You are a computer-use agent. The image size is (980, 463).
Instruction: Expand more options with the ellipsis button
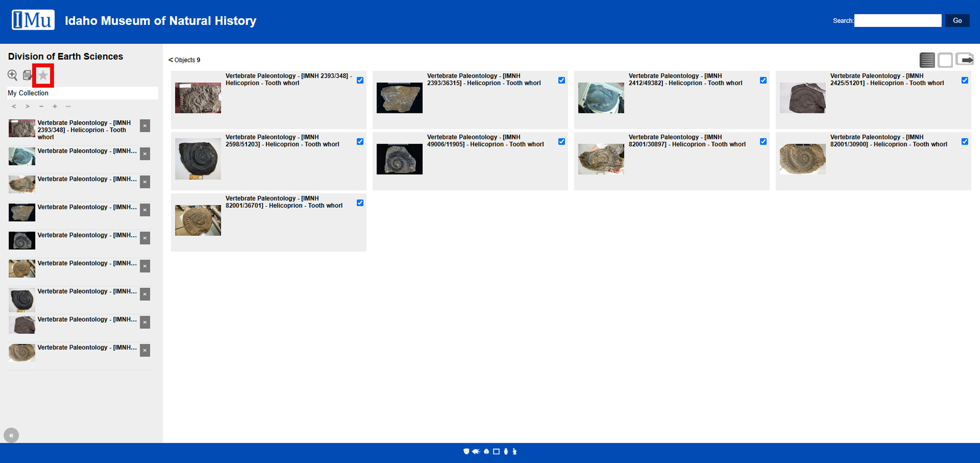pyautogui.click(x=68, y=106)
